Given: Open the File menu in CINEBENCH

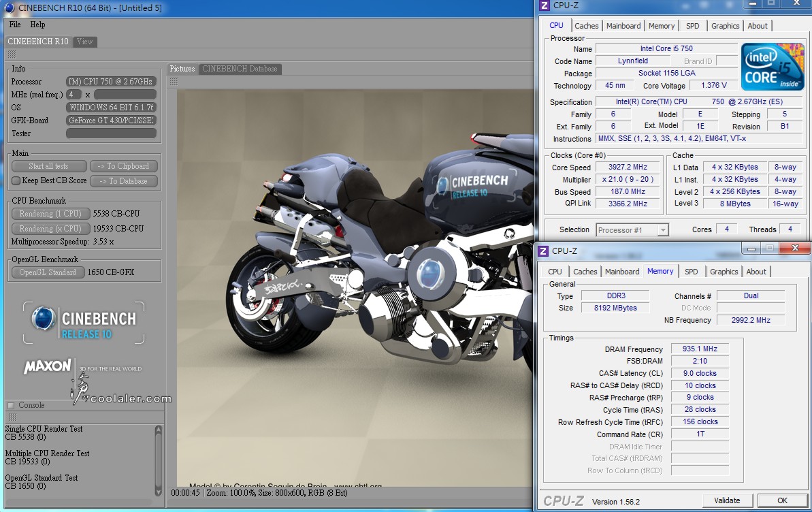Looking at the screenshot, I should (15, 25).
